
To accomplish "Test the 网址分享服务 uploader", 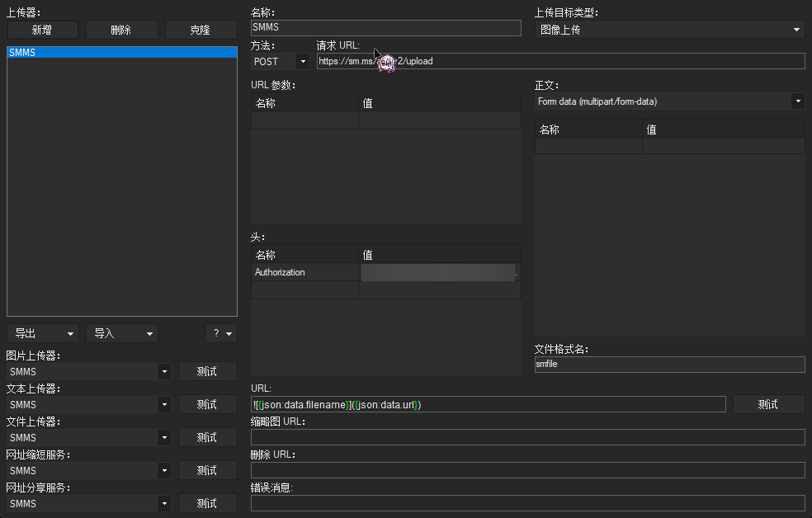I will click(x=208, y=504).
